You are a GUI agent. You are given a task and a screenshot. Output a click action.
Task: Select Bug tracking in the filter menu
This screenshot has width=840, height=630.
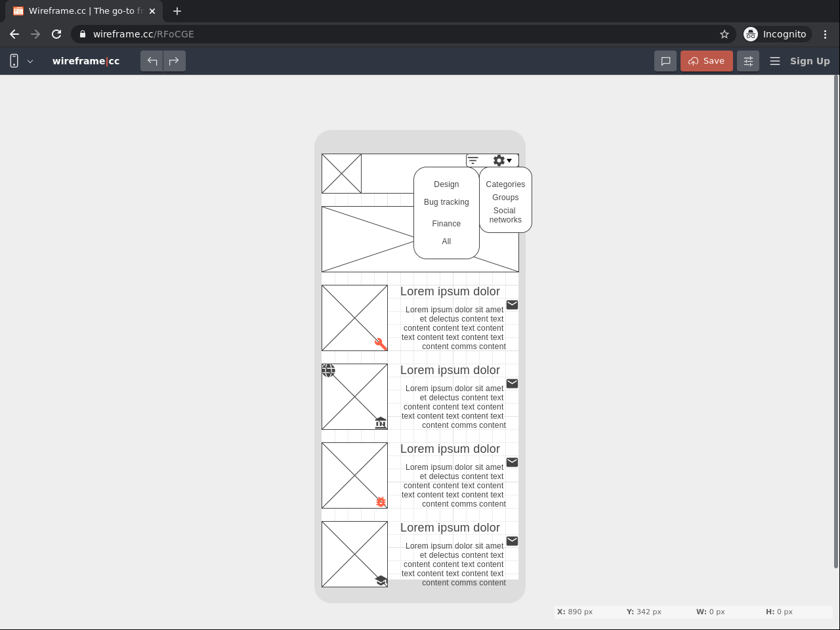pos(446,202)
